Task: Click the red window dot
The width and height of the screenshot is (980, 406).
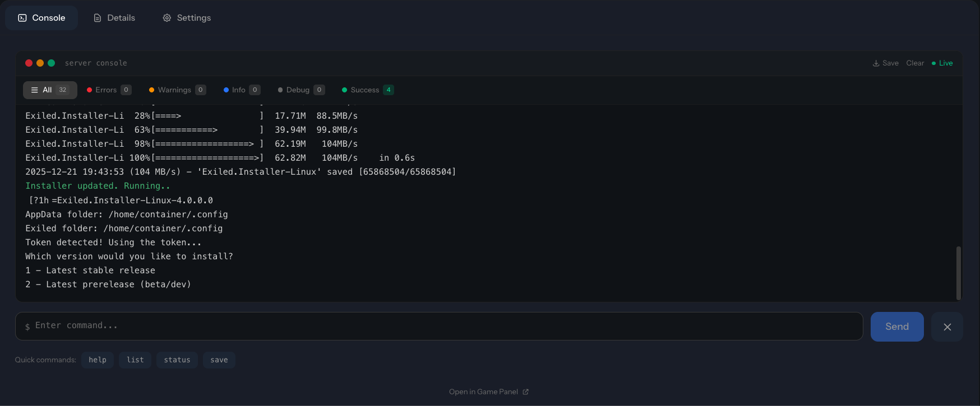Action: point(29,63)
